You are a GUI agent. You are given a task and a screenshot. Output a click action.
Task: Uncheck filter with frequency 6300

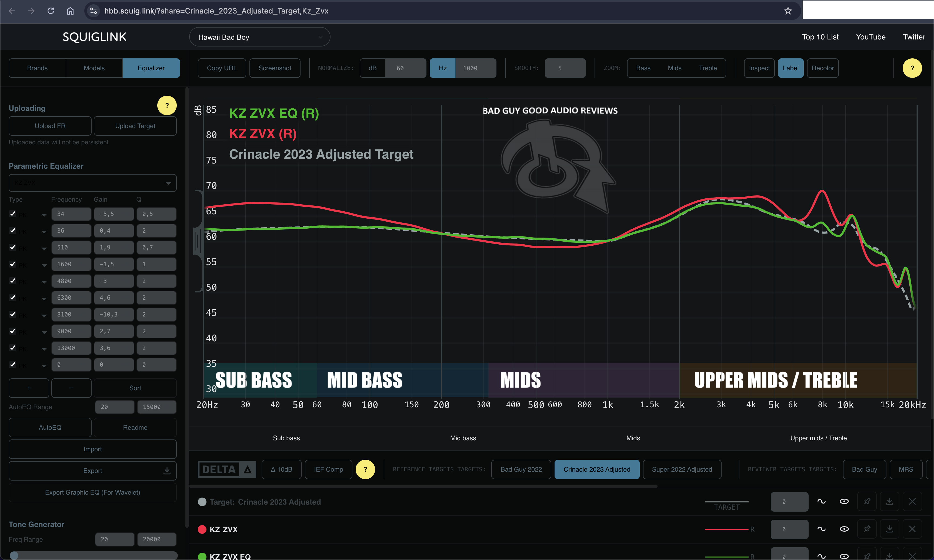(x=12, y=297)
